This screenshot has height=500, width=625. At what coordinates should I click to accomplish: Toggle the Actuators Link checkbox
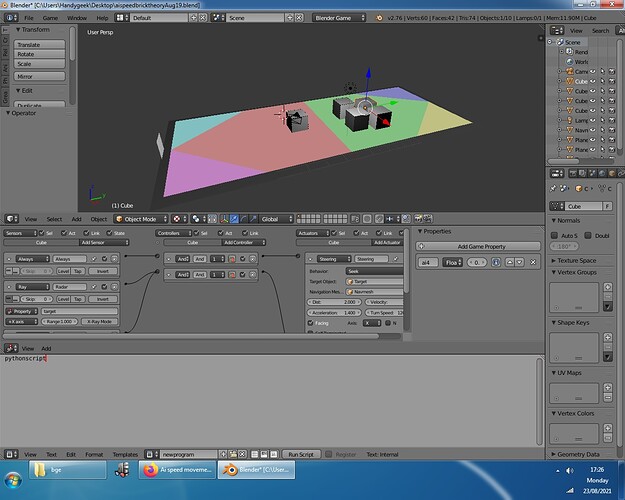tap(379, 233)
